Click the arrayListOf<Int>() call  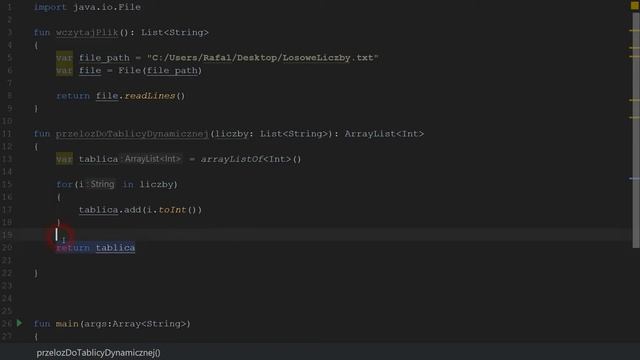(251, 159)
